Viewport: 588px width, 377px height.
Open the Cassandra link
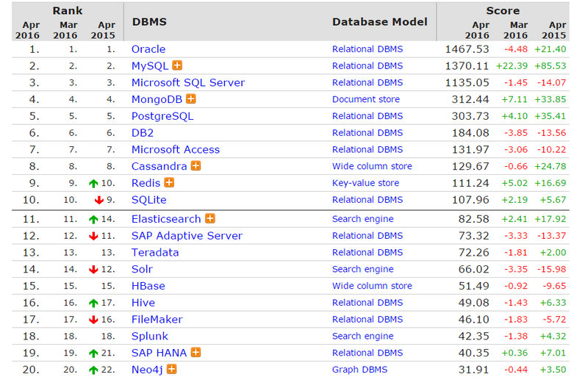coord(159,166)
